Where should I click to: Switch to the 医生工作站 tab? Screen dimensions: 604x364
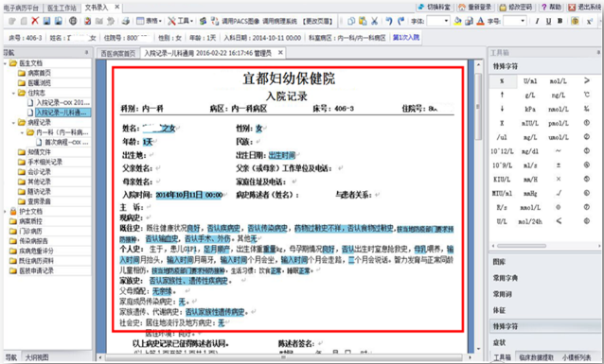point(62,8)
